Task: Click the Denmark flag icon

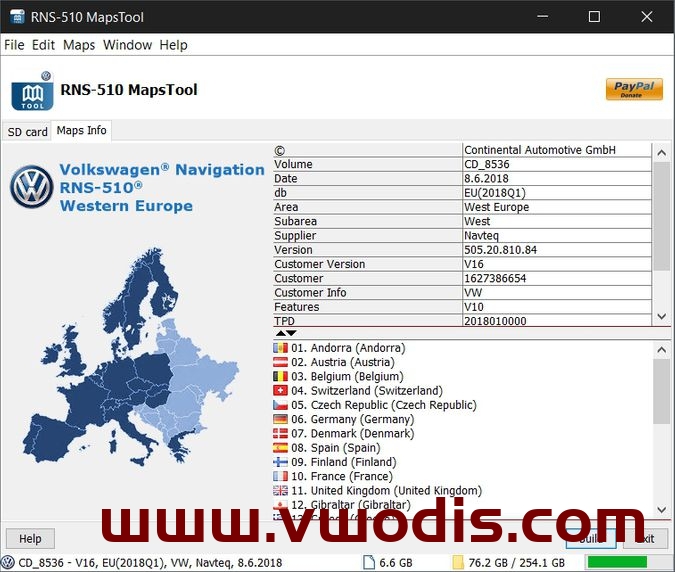Action: pos(280,433)
